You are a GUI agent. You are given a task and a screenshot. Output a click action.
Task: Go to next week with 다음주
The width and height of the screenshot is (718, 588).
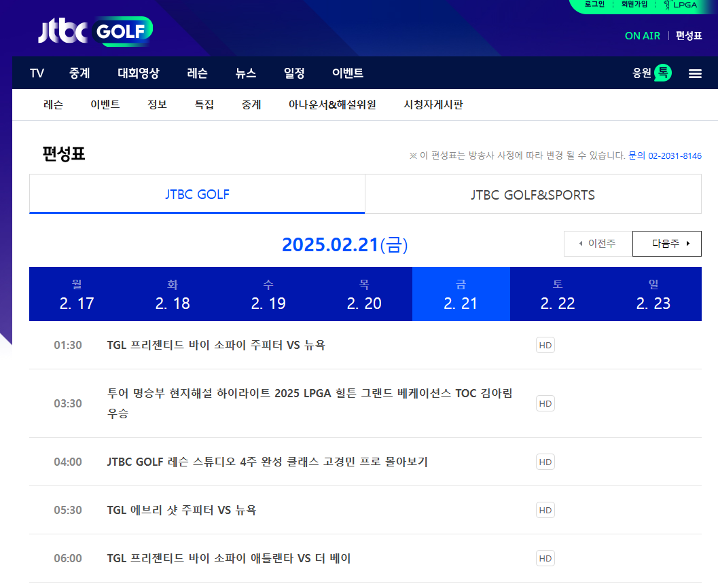pos(667,244)
